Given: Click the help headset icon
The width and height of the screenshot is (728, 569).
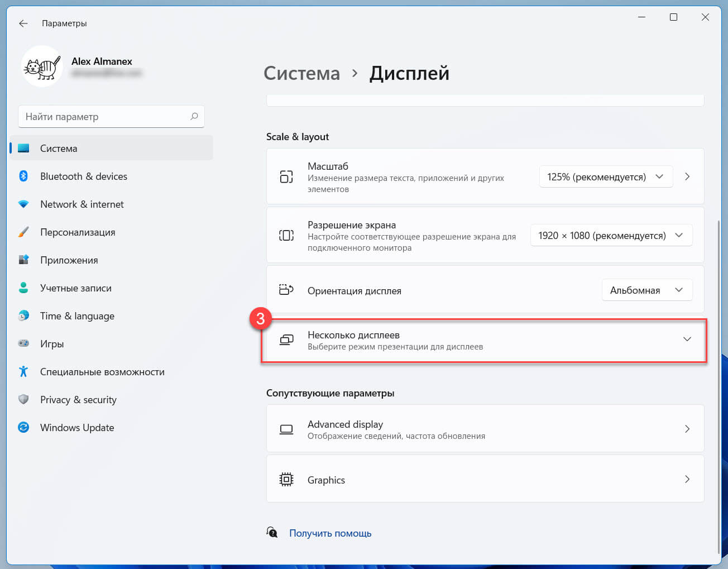Looking at the screenshot, I should point(272,533).
